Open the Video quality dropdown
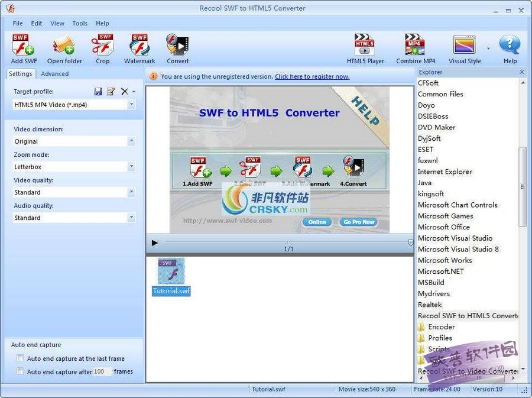 tap(131, 192)
